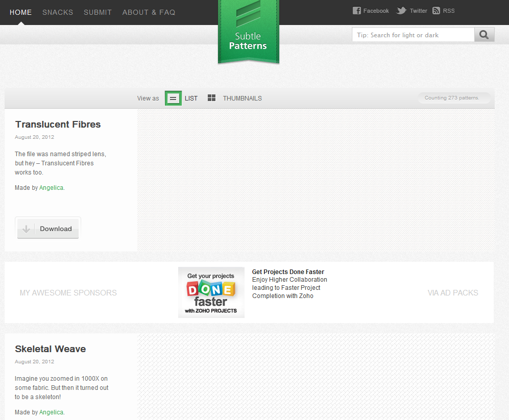Open the Home nav item
This screenshot has width=509, height=420.
(21, 12)
